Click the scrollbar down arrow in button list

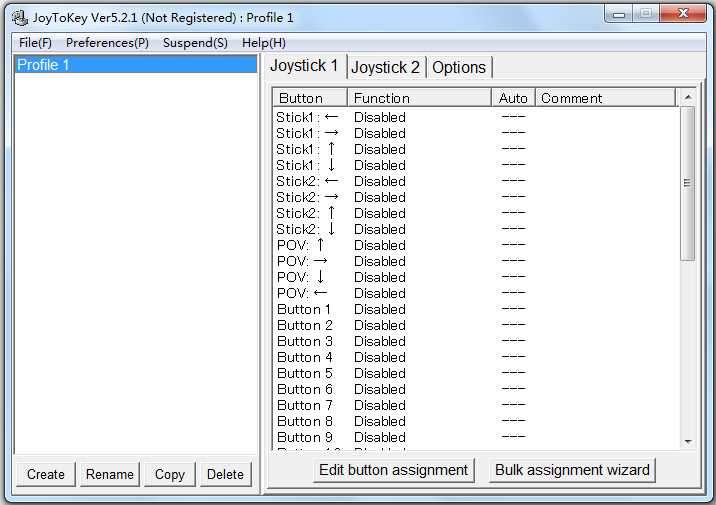pyautogui.click(x=687, y=441)
